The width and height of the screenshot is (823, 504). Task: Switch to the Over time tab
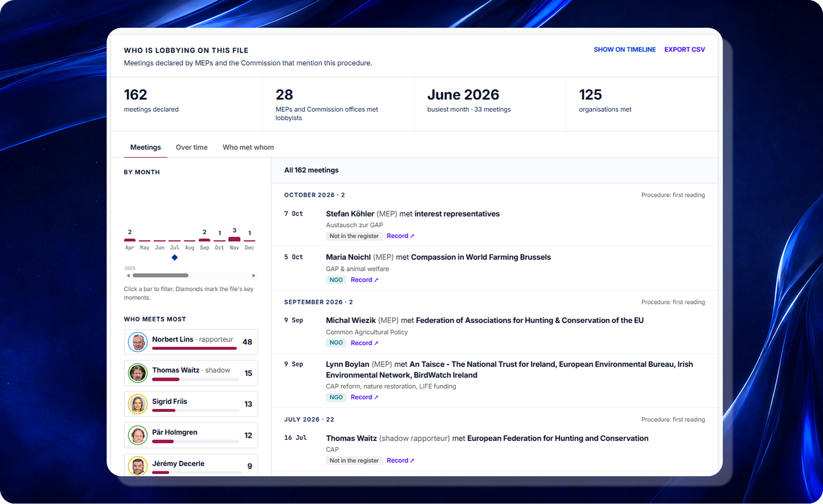pos(191,147)
